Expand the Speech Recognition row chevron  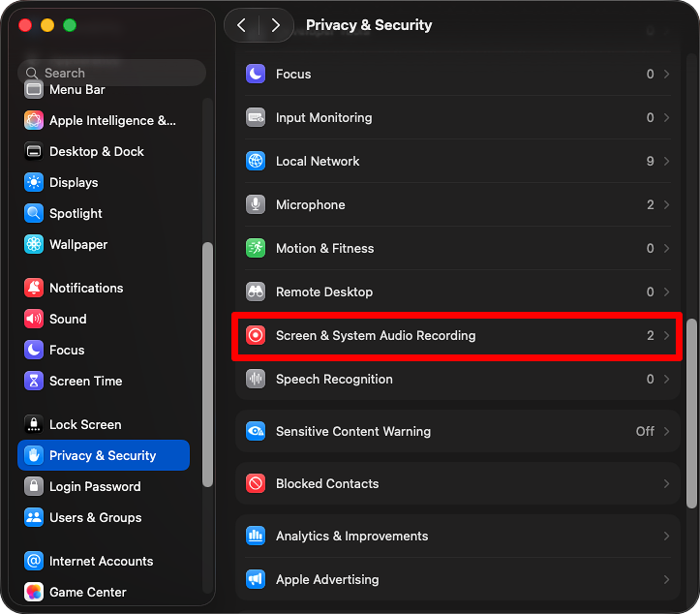click(666, 379)
